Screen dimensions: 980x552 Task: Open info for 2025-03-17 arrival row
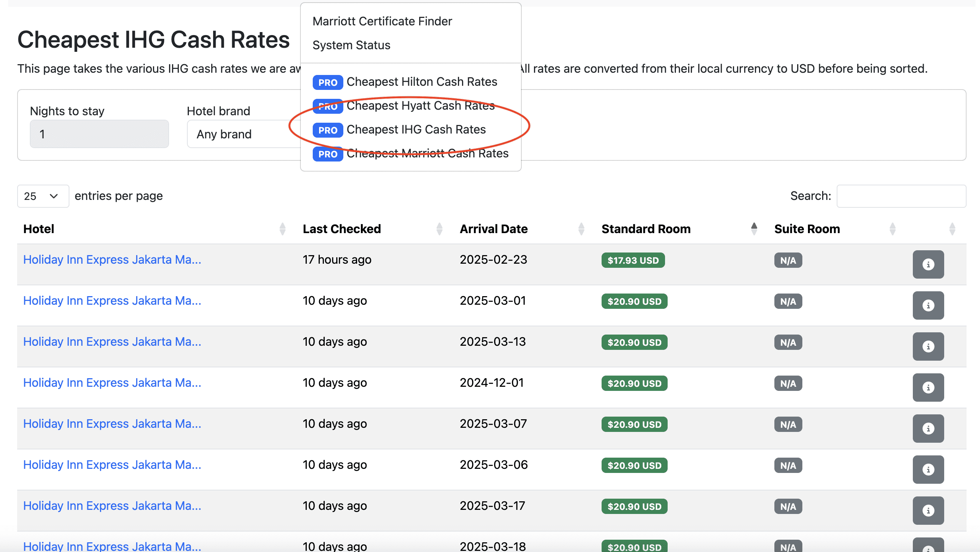928,511
